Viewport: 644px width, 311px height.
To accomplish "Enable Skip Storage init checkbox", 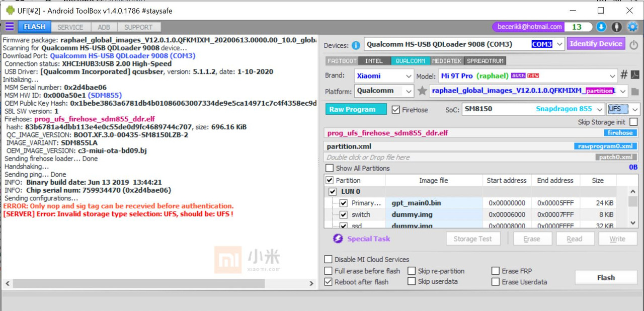I will point(633,122).
